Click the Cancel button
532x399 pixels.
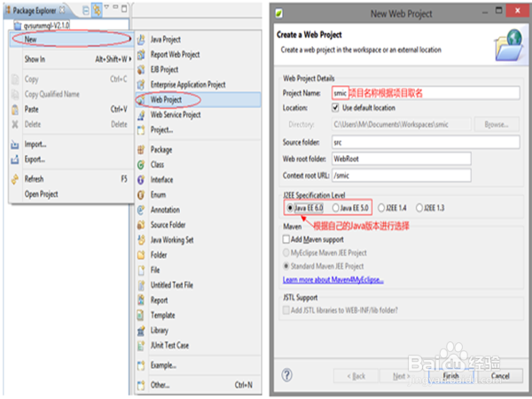[500, 376]
